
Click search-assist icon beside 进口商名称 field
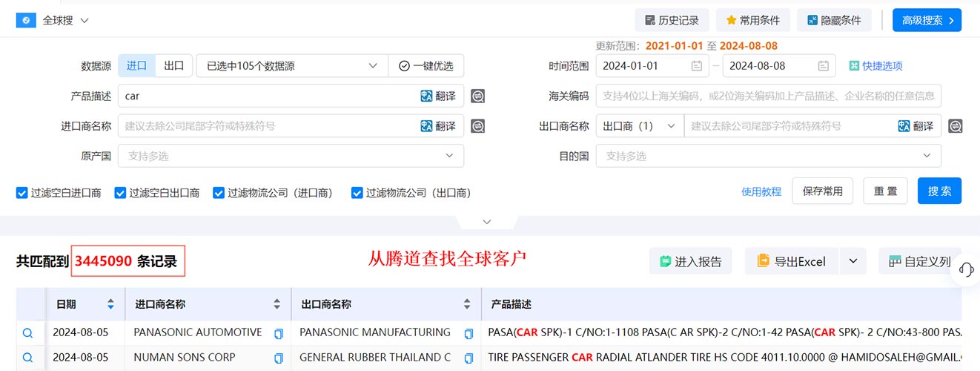(478, 126)
